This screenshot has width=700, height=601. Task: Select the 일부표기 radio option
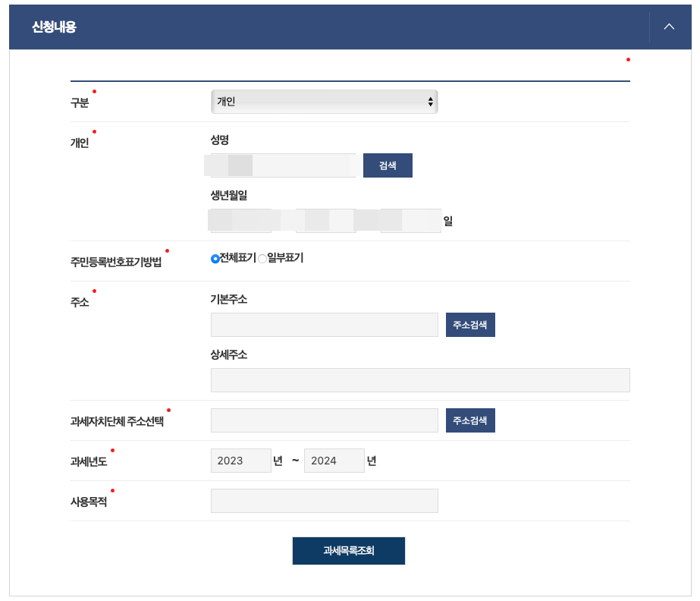[262, 259]
